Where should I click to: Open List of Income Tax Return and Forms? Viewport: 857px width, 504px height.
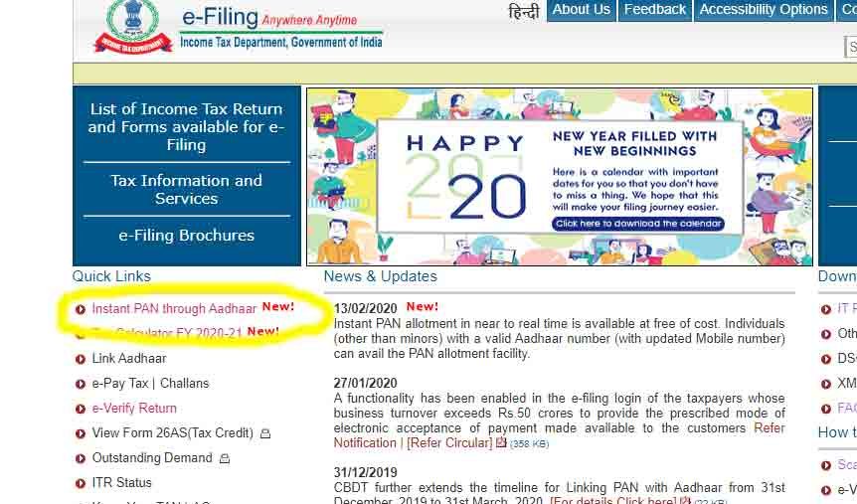186,127
